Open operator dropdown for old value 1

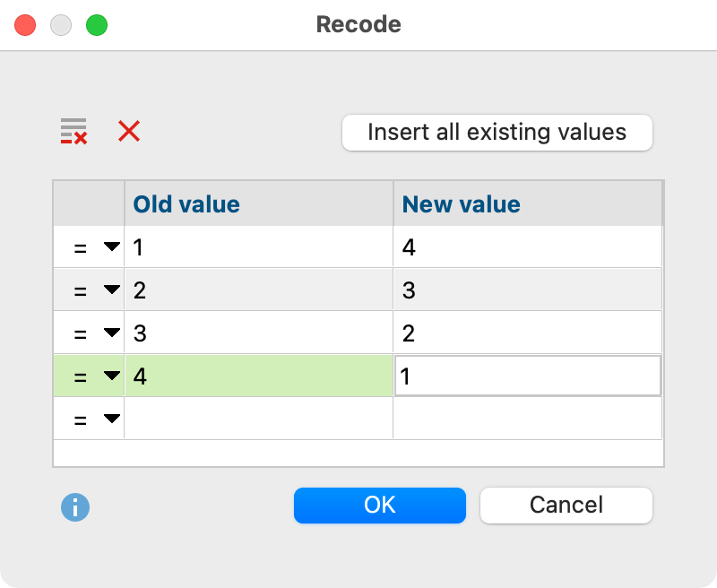click(111, 247)
